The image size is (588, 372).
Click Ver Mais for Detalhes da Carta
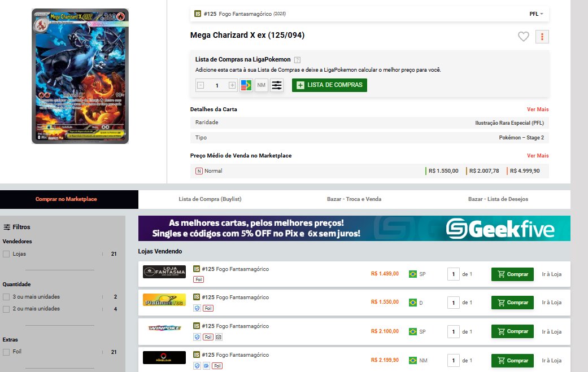538,110
